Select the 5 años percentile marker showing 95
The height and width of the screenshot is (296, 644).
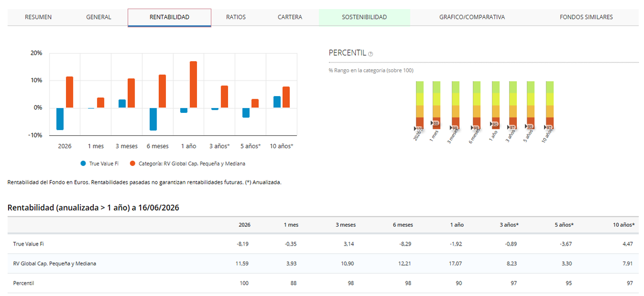[x=529, y=127]
